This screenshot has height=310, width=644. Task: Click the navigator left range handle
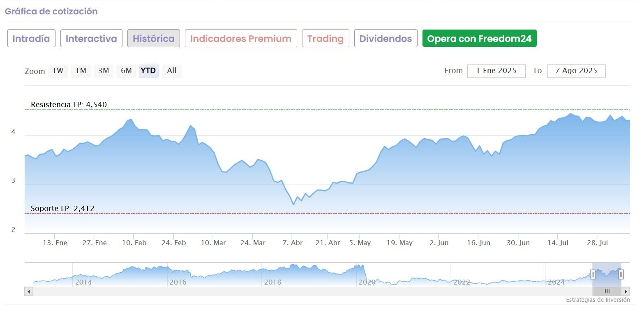pyautogui.click(x=593, y=274)
